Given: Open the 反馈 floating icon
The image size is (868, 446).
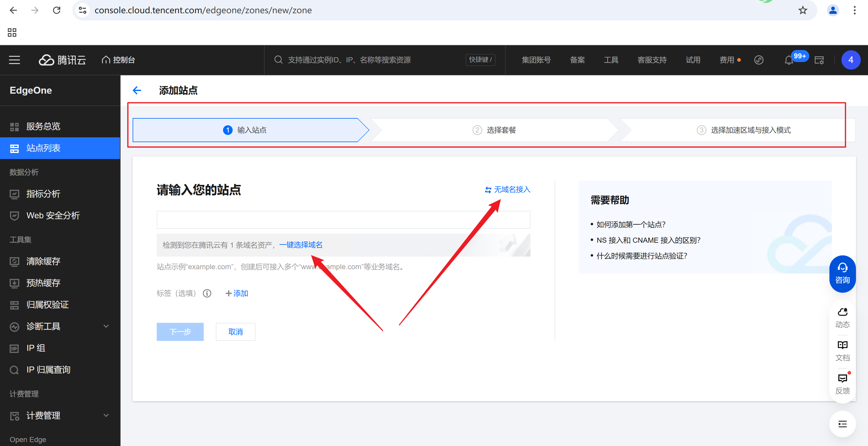Looking at the screenshot, I should tap(842, 384).
